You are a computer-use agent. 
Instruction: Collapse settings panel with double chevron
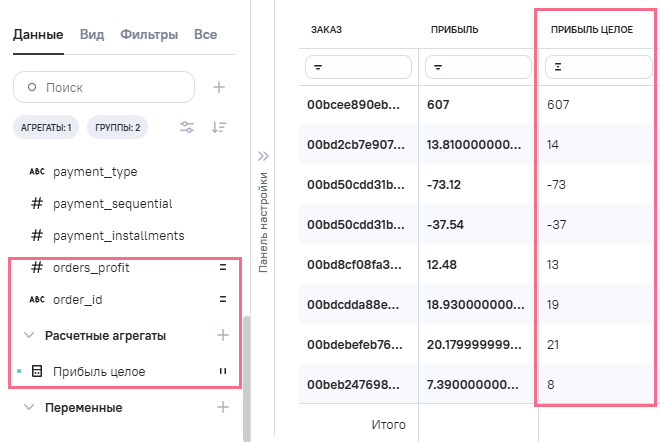(x=264, y=156)
